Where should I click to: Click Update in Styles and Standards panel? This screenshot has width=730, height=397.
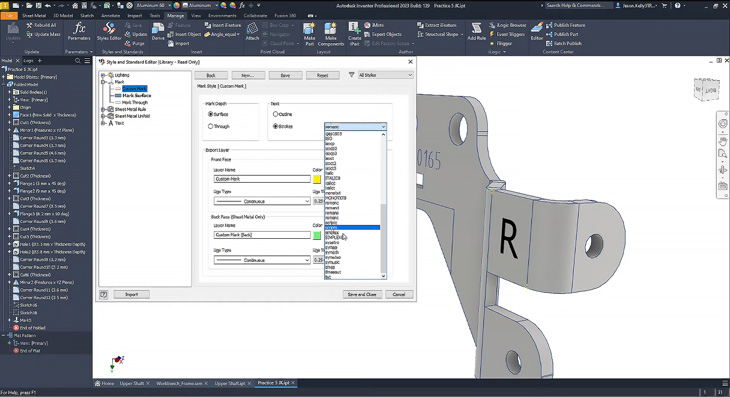click(x=135, y=34)
